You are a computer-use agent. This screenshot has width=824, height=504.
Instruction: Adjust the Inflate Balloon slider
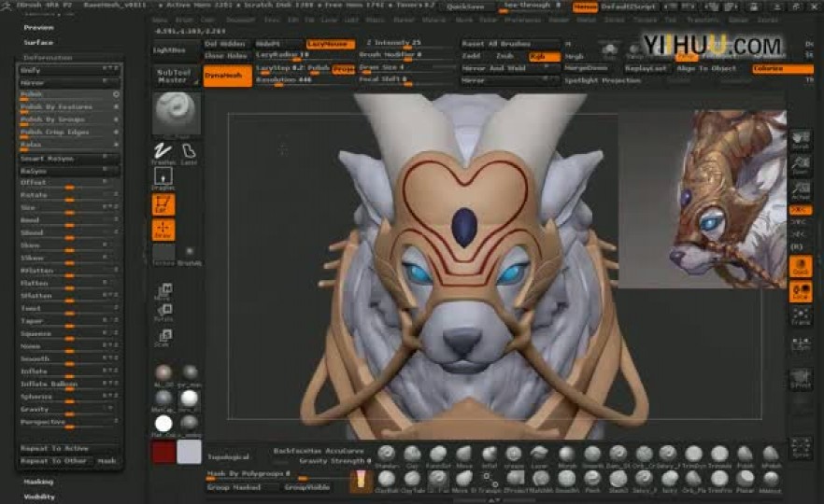click(69, 385)
